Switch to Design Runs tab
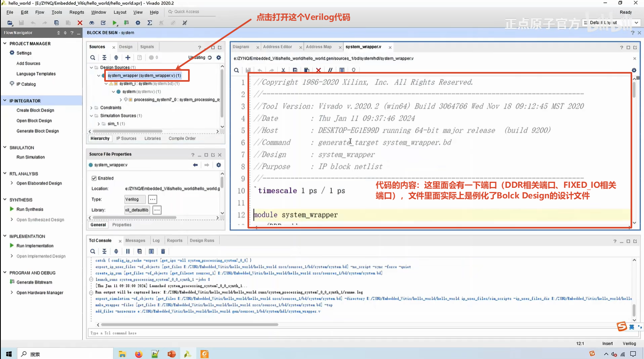This screenshot has height=359, width=644. coord(202,241)
